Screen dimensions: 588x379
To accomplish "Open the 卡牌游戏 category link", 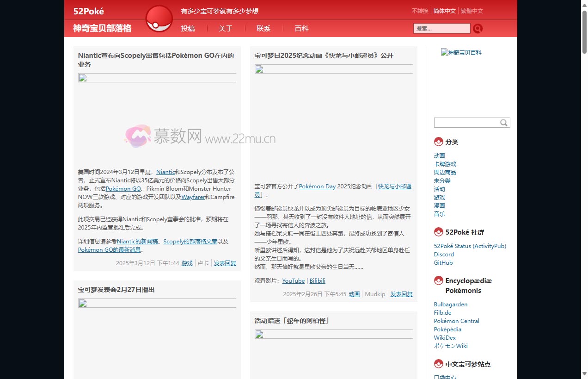I will point(445,164).
